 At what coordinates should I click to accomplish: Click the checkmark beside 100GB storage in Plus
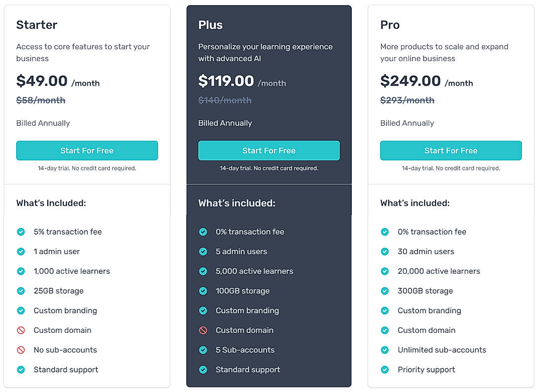pyautogui.click(x=203, y=291)
